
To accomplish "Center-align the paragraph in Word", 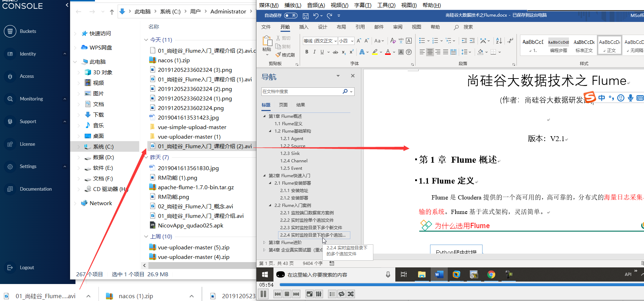I will coord(430,52).
